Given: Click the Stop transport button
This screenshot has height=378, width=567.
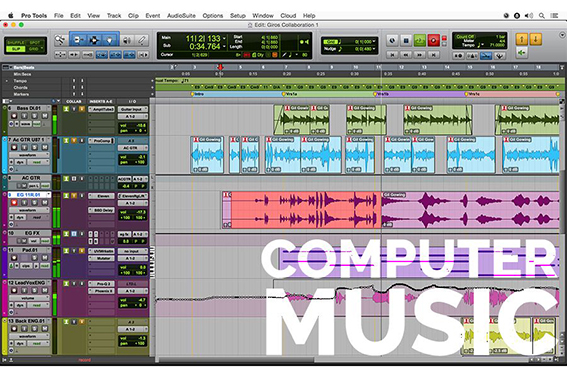Looking at the screenshot, I should tap(406, 40).
